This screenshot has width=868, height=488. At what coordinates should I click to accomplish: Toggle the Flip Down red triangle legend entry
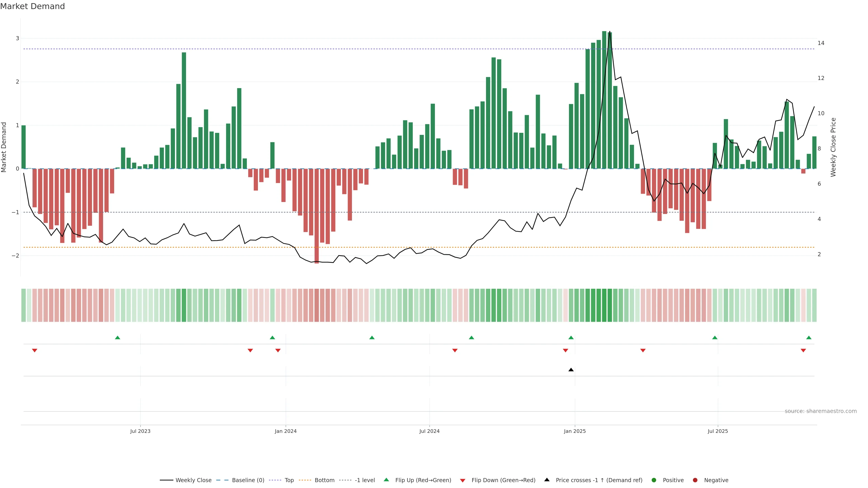pyautogui.click(x=463, y=480)
